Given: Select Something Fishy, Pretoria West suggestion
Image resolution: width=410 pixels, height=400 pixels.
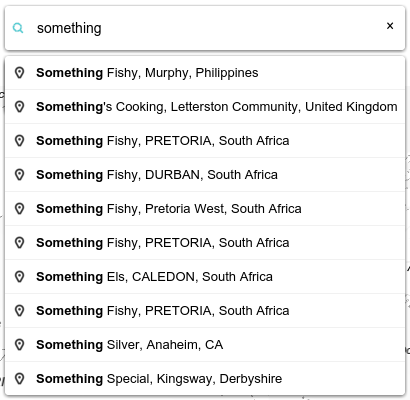Looking at the screenshot, I should click(x=205, y=209).
